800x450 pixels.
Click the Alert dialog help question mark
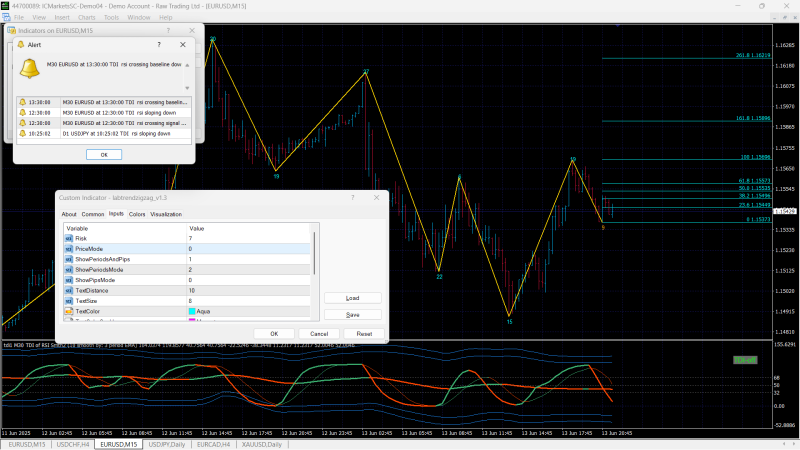(x=160, y=45)
